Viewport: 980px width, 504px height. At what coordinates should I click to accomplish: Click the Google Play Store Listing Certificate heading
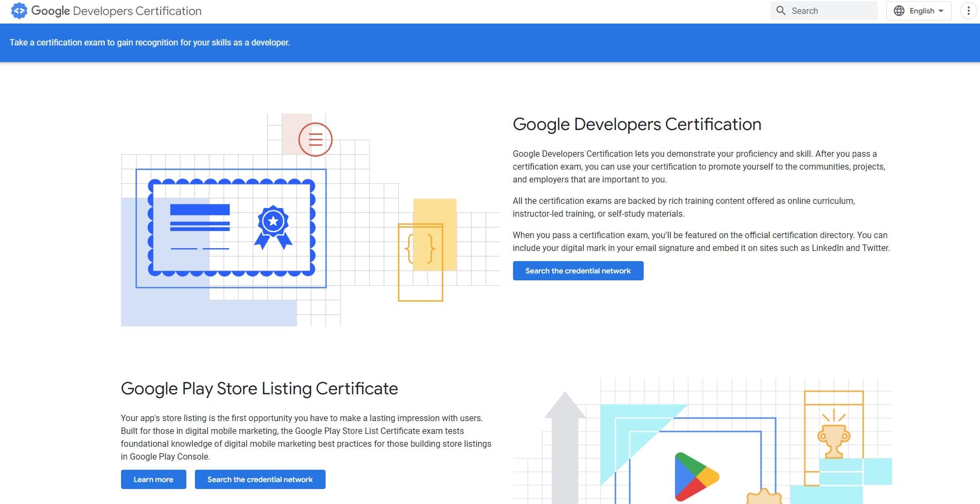point(260,388)
